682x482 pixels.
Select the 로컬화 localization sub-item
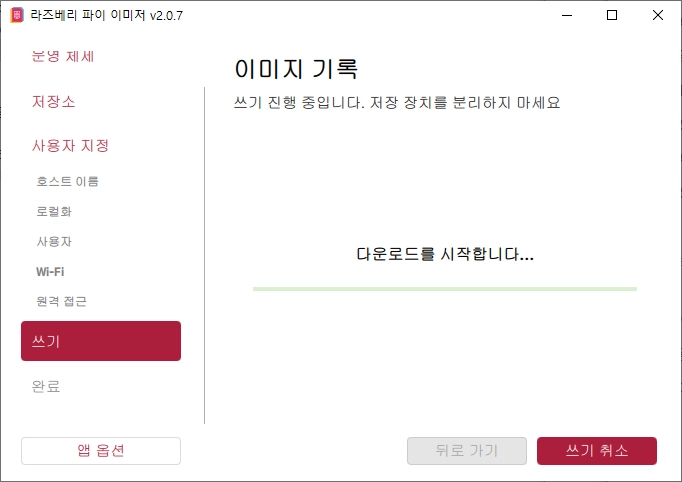(x=54, y=211)
